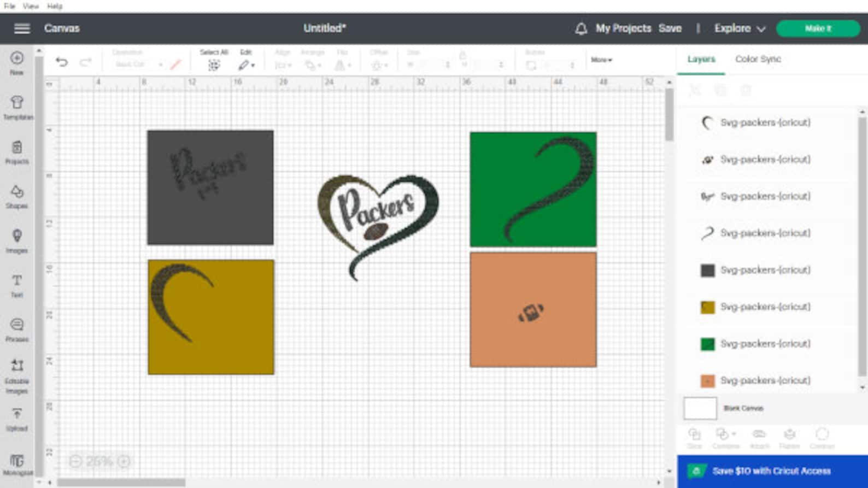Click Save $10 with Cricut Access banner
Viewport: 868px width, 488px height.
[x=772, y=471]
